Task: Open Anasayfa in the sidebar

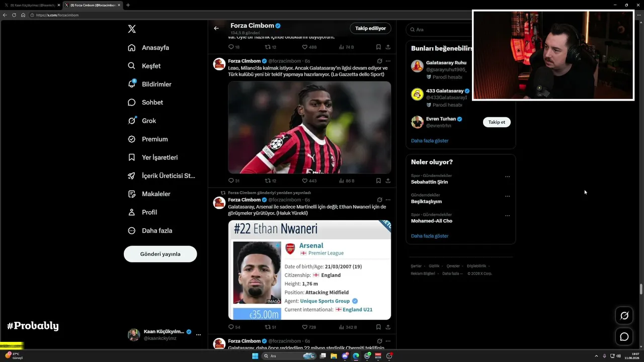Action: point(148,48)
